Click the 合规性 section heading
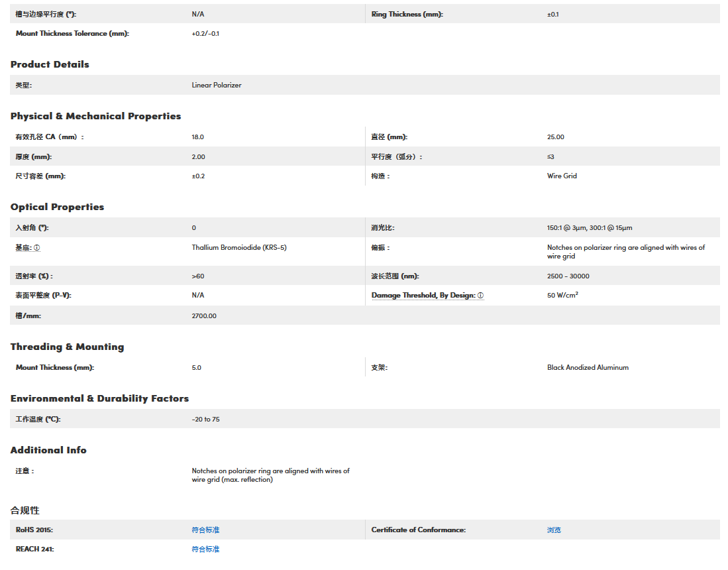The image size is (728, 570). 25,510
